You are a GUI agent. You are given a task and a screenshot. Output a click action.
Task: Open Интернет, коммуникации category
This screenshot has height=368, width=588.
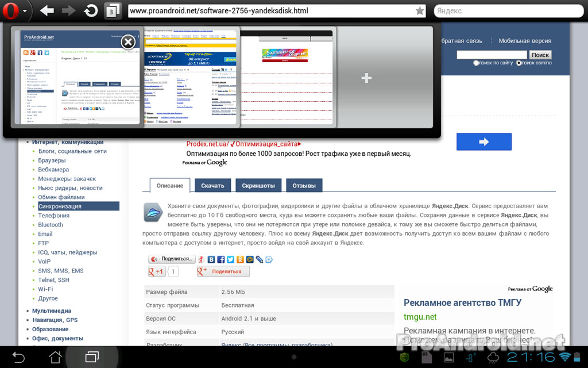click(x=68, y=142)
